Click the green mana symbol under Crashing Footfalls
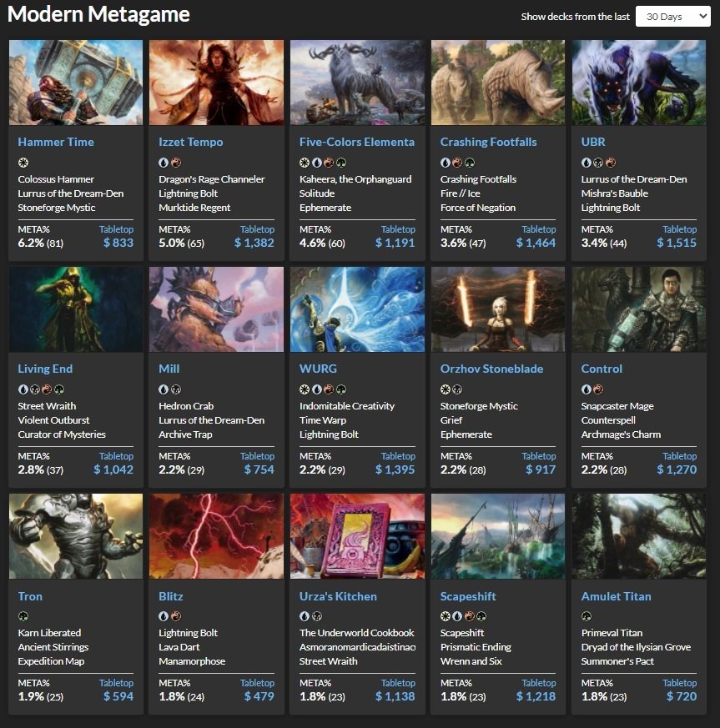Screen dimensions: 720x728 470,163
